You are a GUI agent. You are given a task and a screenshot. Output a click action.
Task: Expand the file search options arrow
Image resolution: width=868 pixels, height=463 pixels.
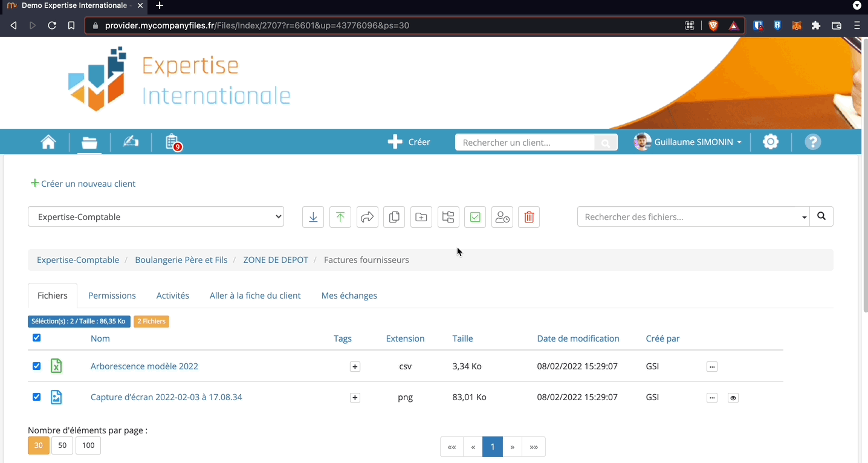click(x=804, y=217)
